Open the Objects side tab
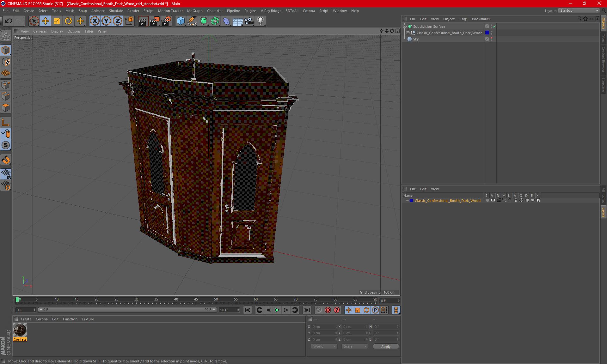Viewport: 607px width, 364px height. click(x=604, y=23)
